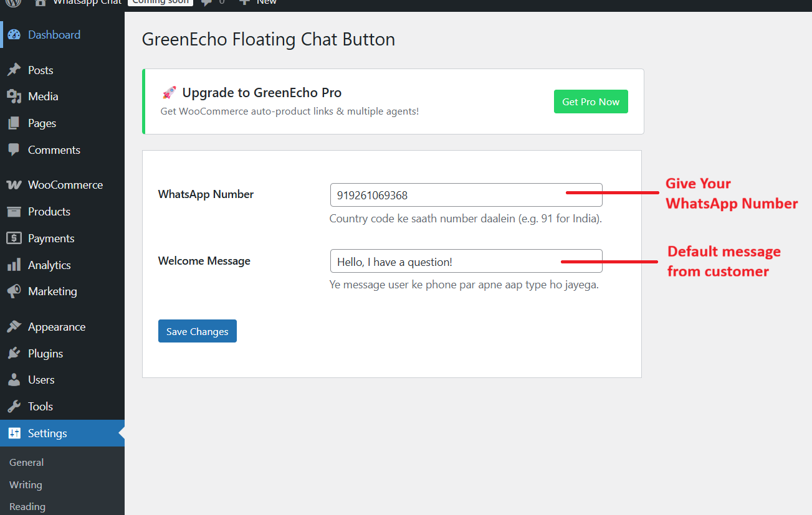Open comments bubble in top admin bar
The image size is (812, 515).
[x=208, y=2]
